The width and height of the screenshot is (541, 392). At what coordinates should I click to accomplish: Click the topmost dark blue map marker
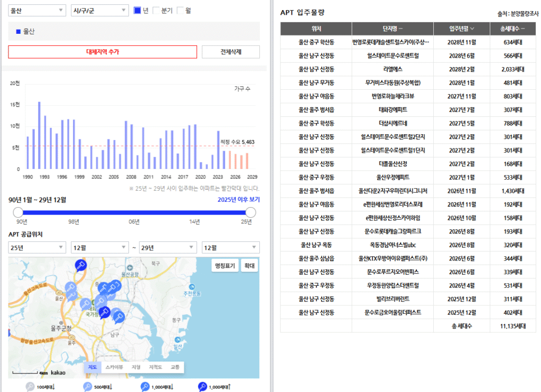pyautogui.click(x=80, y=265)
